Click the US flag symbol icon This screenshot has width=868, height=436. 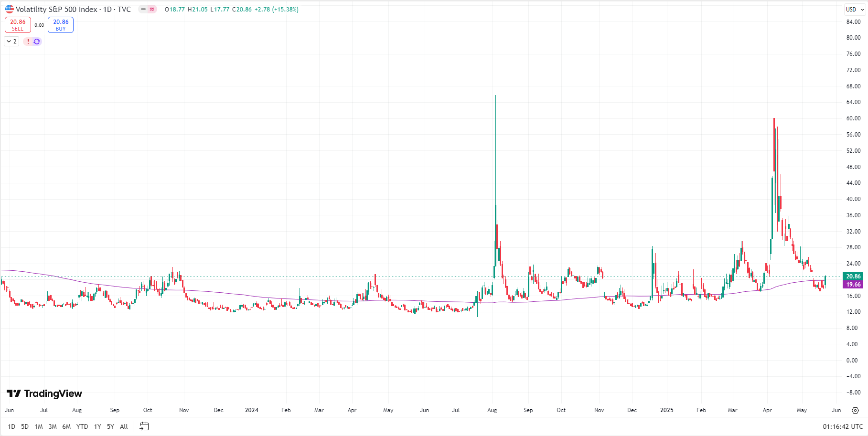9,9
